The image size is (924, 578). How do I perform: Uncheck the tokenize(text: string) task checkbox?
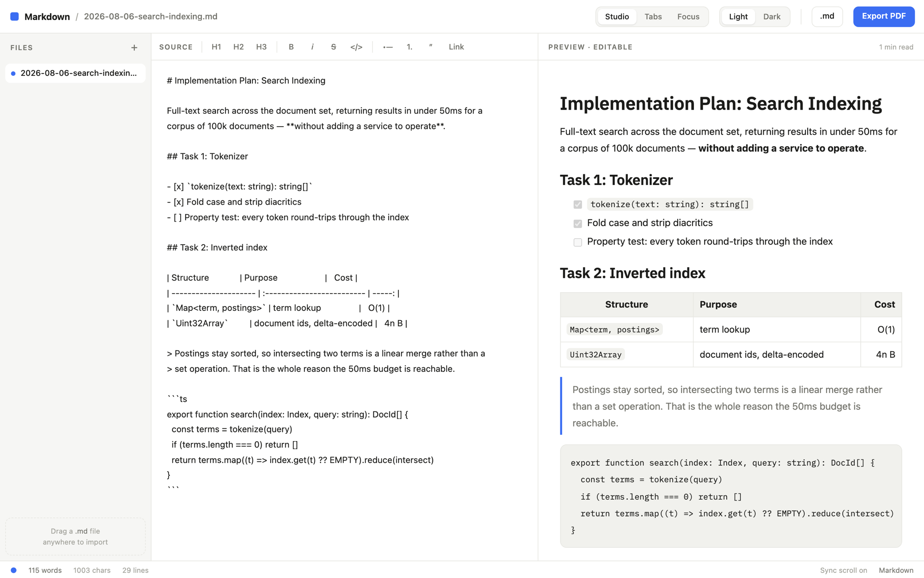577,204
